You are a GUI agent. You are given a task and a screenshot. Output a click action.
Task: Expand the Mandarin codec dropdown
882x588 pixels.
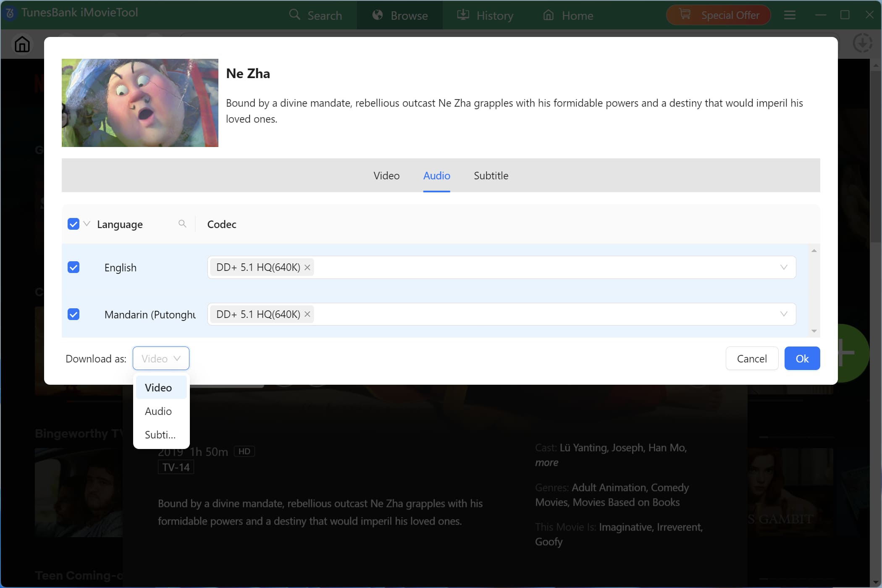tap(783, 314)
